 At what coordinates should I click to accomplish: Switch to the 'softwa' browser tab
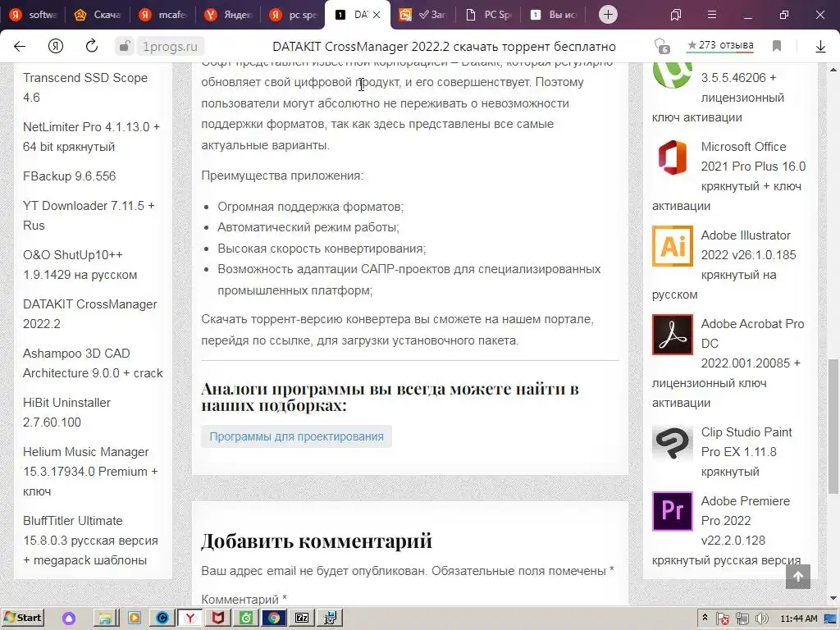[x=33, y=15]
